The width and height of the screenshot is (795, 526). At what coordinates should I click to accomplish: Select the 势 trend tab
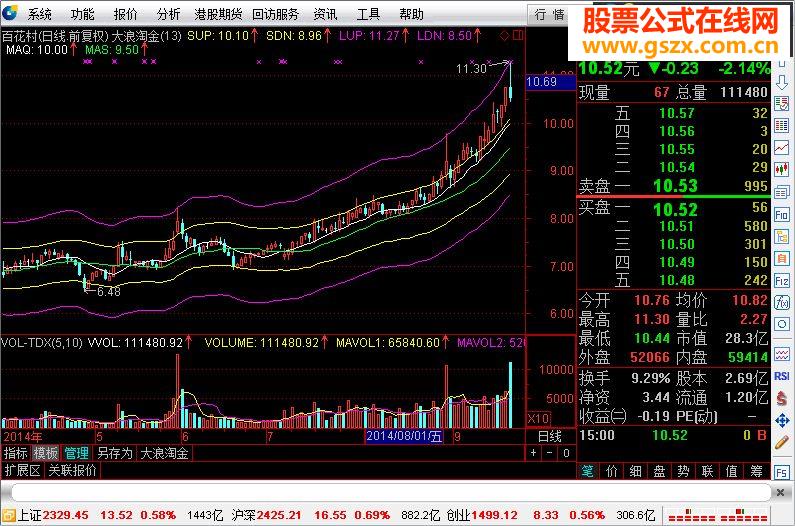coord(683,471)
